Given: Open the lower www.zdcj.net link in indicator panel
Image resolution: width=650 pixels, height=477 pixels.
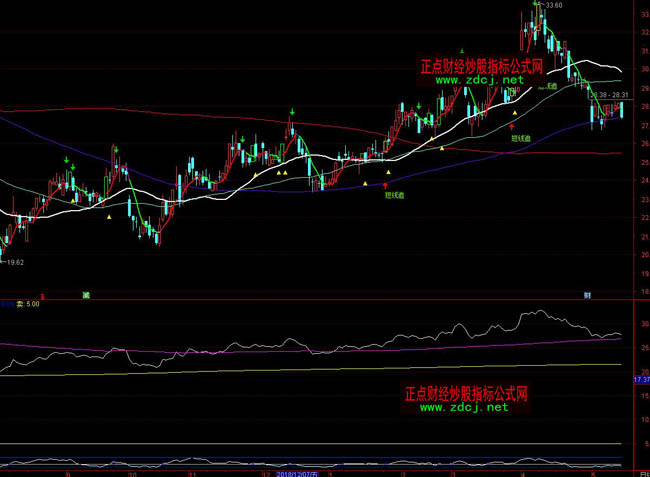Looking at the screenshot, I should coord(465,407).
